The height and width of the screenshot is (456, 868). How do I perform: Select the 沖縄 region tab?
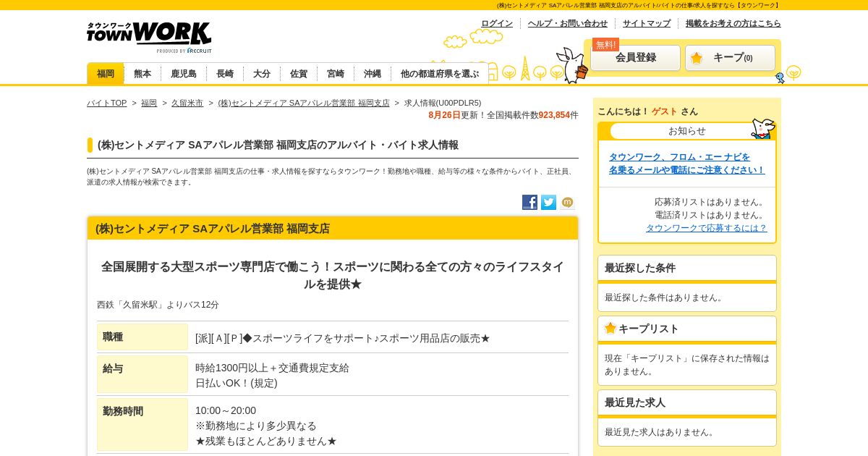373,74
